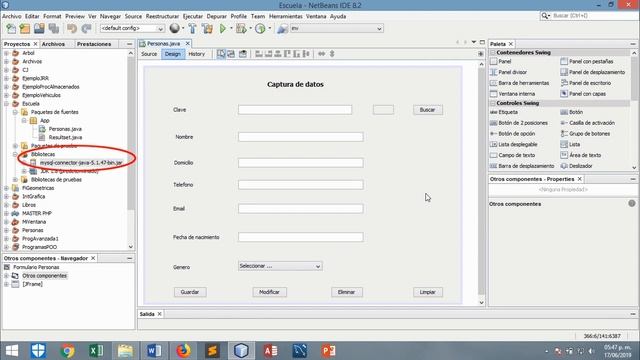Select Resultset.java in project tree
The width and height of the screenshot is (640, 360).
point(65,138)
